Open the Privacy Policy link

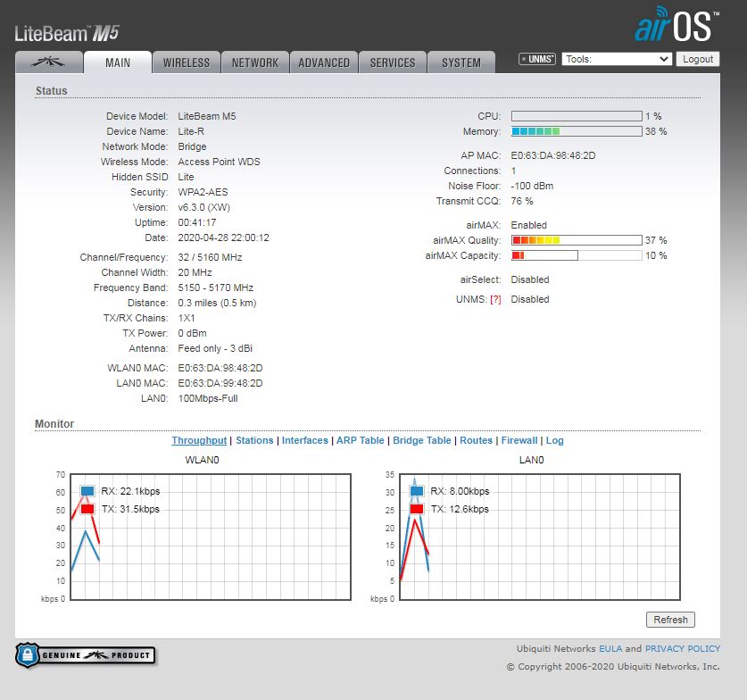682,648
